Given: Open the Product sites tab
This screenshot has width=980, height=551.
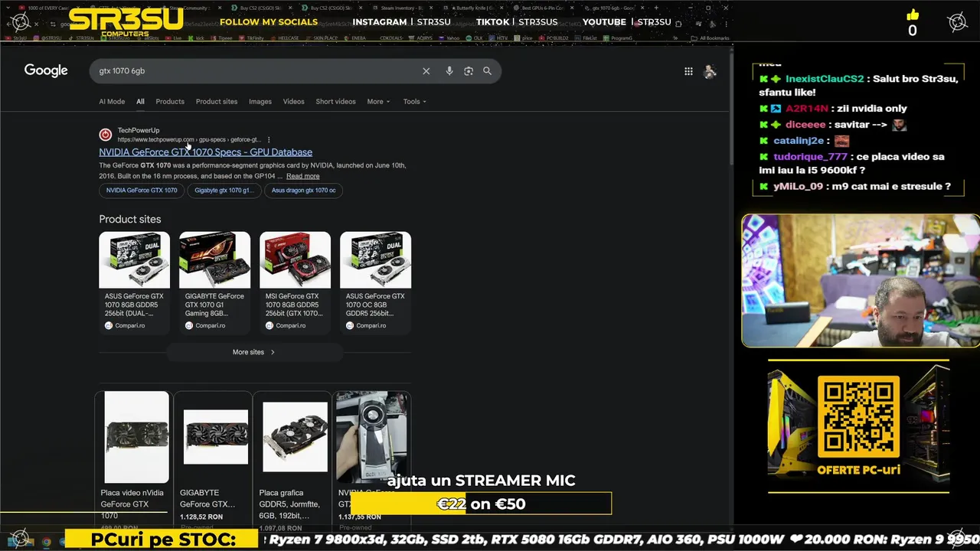Looking at the screenshot, I should 217,102.
